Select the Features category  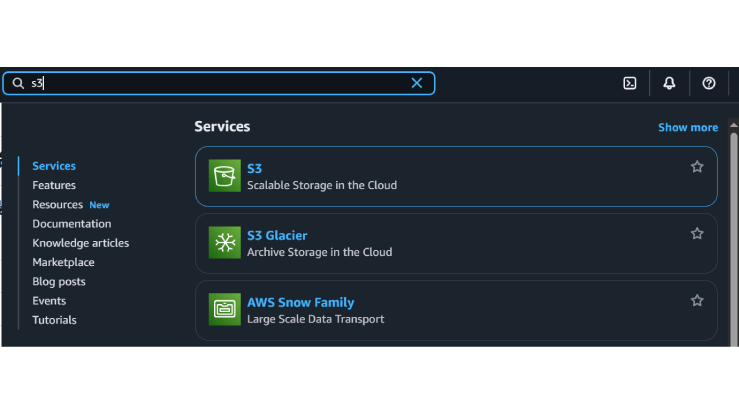click(x=54, y=185)
